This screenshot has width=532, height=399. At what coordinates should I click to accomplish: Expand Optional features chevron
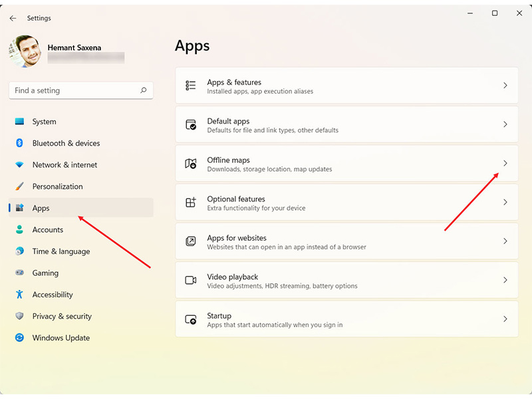coord(505,202)
